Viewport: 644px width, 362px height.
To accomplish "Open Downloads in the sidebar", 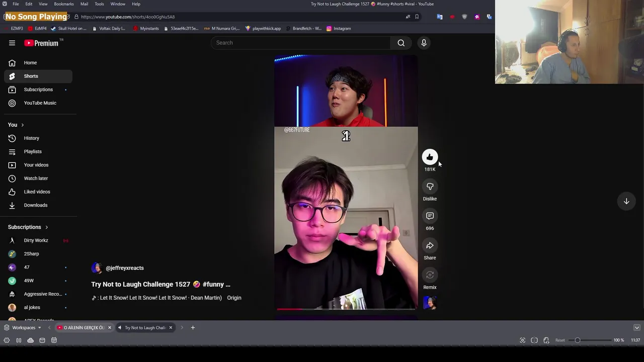I will coord(38,205).
